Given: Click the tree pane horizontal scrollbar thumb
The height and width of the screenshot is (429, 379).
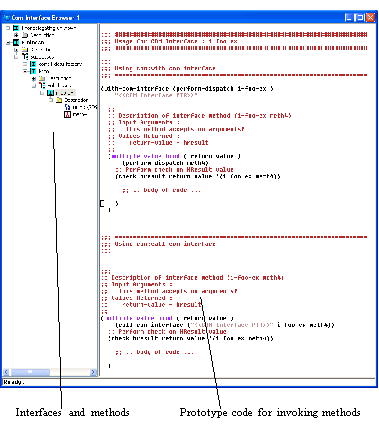Looking at the screenshot, I should (x=30, y=372).
